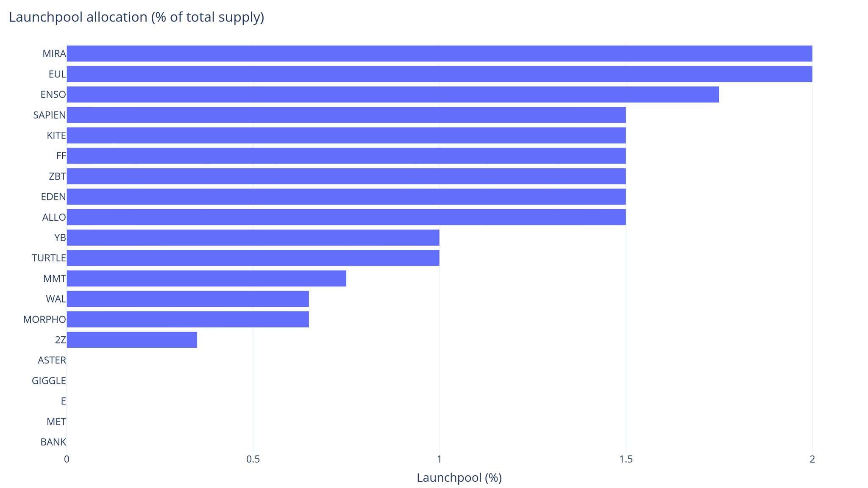Screen dimensions: 868x488
Task: Click the chart title 'Launchpool allocation'
Action: [136, 17]
